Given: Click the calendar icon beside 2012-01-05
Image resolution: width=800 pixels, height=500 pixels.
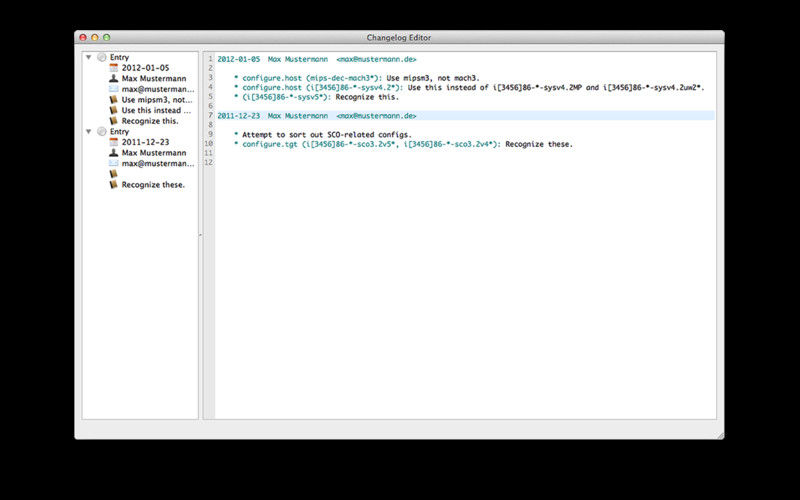Looking at the screenshot, I should click(114, 68).
